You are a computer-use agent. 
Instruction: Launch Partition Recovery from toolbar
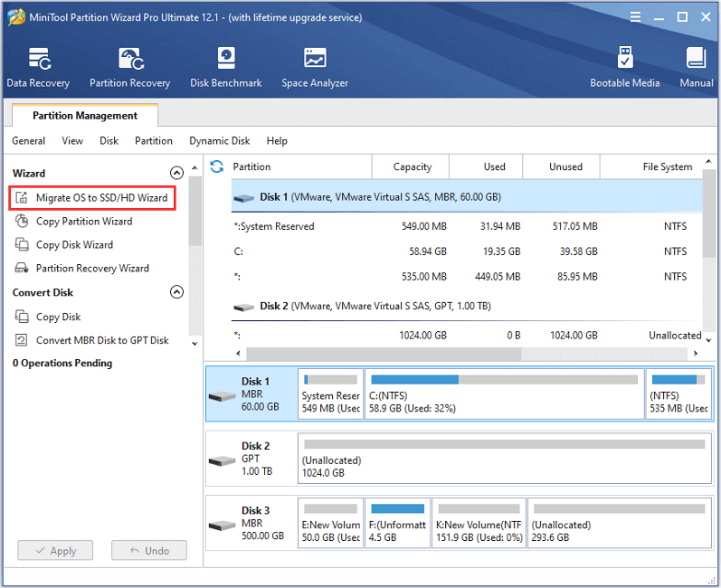tap(129, 67)
